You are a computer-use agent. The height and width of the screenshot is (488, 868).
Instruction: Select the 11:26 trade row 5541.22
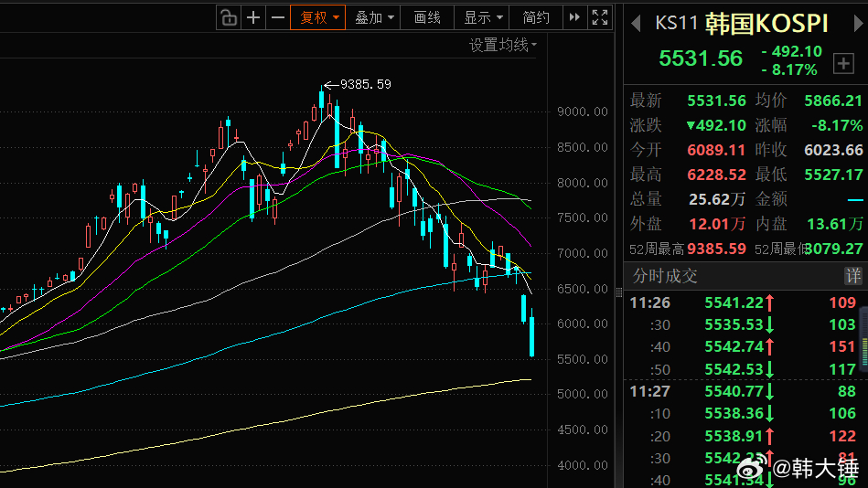pyautogui.click(x=743, y=302)
